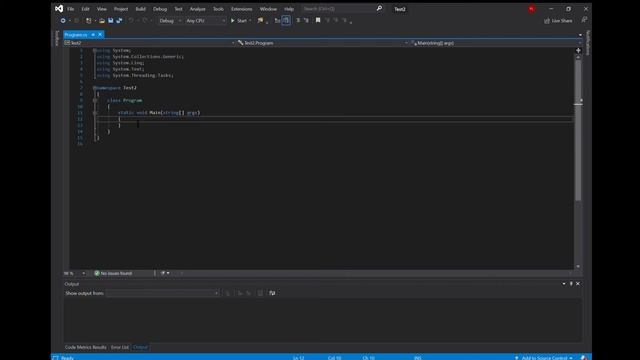Open the Show output from dropdown
The width and height of the screenshot is (640, 360).
(162, 293)
